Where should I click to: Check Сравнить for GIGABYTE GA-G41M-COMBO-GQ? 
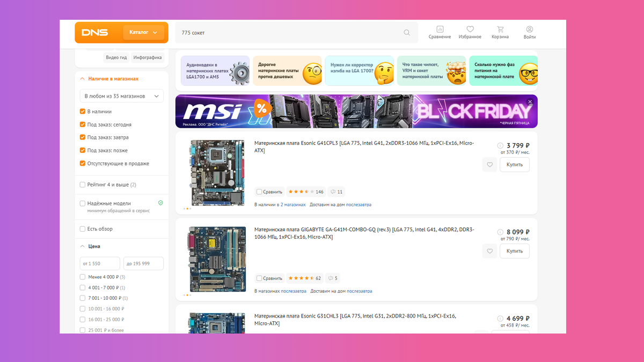[259, 278]
